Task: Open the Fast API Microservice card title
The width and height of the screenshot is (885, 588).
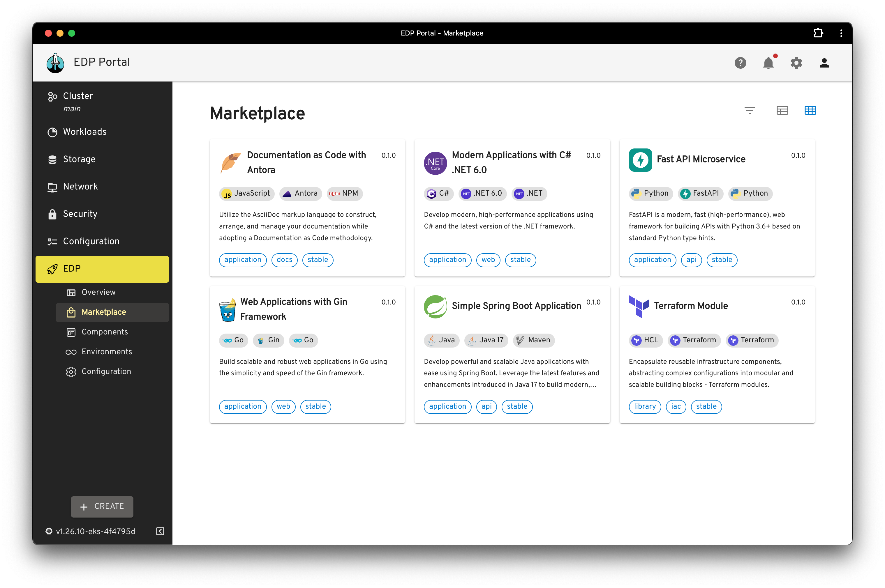Action: click(x=701, y=160)
